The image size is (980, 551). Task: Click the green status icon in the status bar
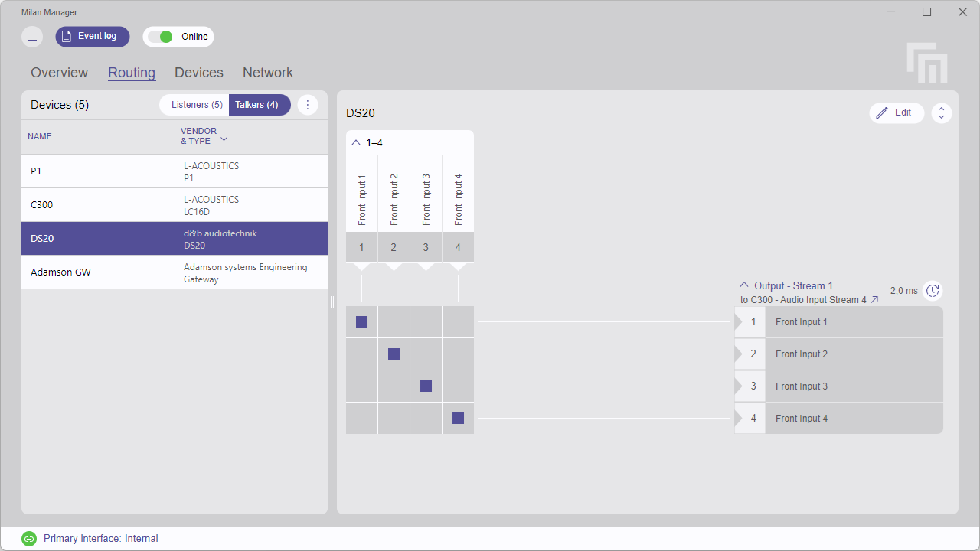(30, 538)
